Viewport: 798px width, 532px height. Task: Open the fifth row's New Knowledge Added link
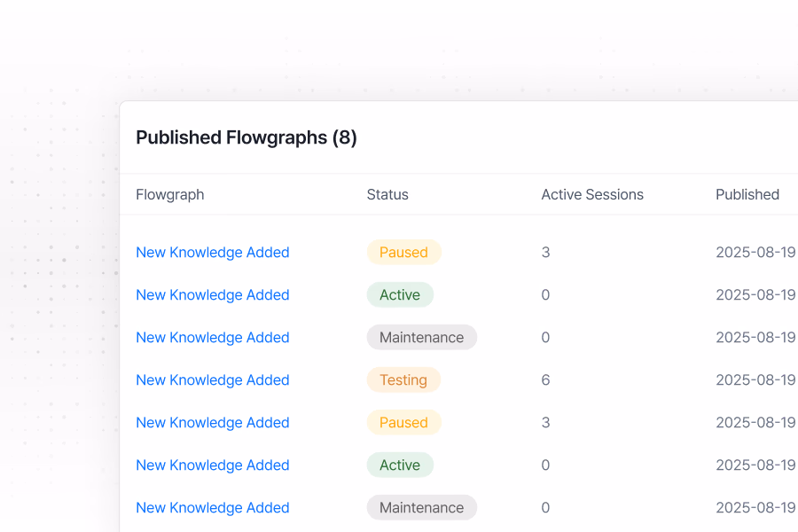point(212,423)
